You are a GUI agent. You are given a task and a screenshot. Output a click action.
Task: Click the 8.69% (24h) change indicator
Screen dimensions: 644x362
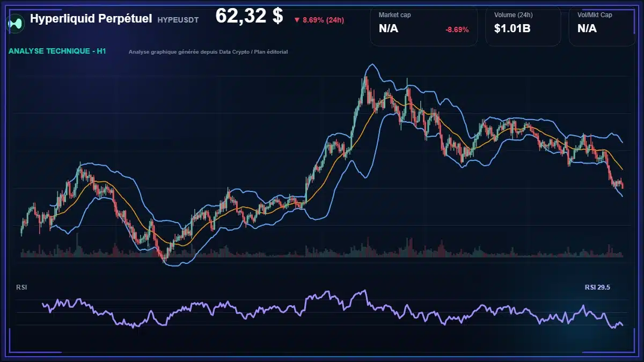coord(319,20)
